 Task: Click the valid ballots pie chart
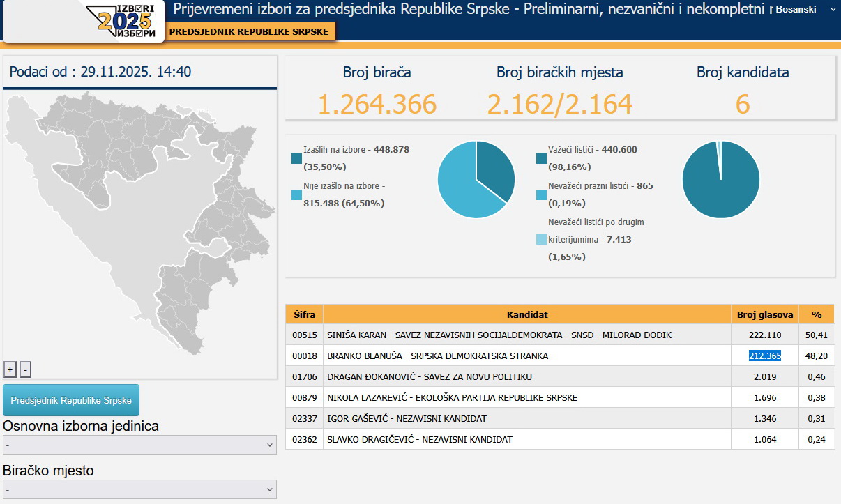pyautogui.click(x=720, y=179)
